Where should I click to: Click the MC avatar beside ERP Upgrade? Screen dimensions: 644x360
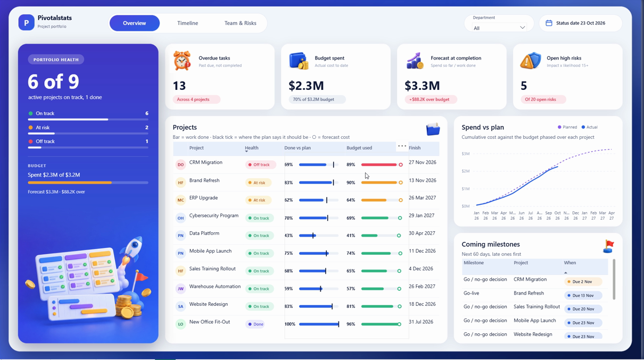pos(180,200)
